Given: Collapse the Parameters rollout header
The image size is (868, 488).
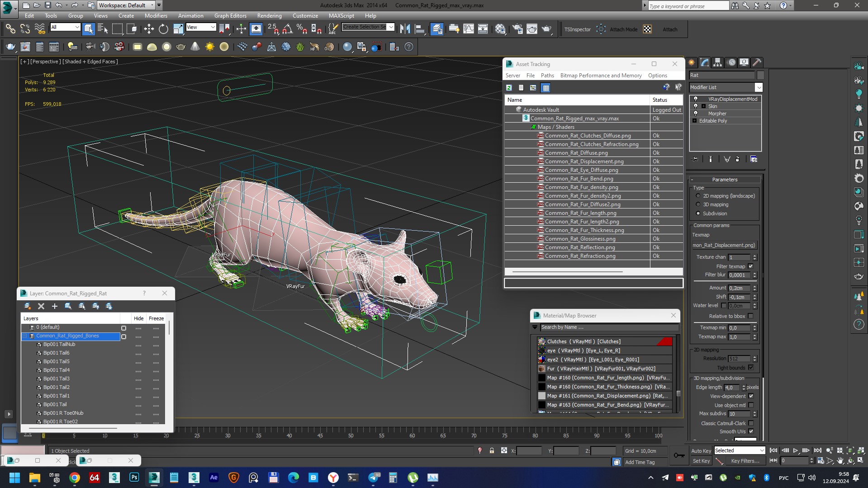Looking at the screenshot, I should click(x=725, y=180).
